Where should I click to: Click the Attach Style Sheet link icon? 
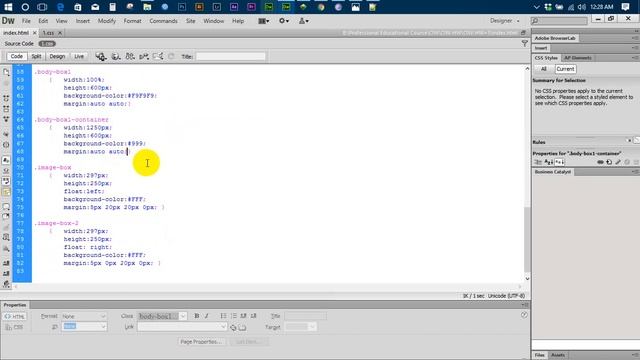coord(600,162)
